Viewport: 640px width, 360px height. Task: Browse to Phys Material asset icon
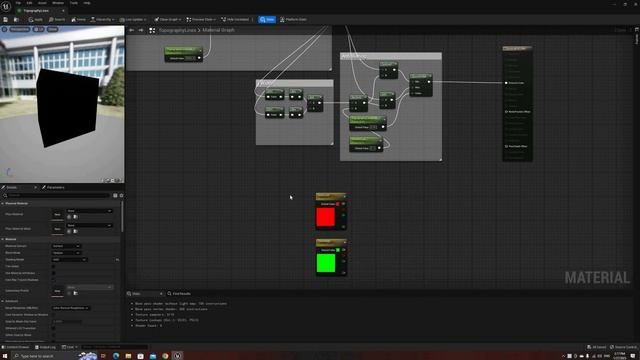click(76, 217)
